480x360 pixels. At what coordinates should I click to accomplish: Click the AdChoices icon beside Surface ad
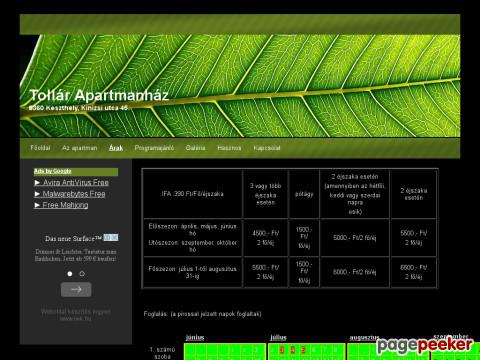[111, 238]
